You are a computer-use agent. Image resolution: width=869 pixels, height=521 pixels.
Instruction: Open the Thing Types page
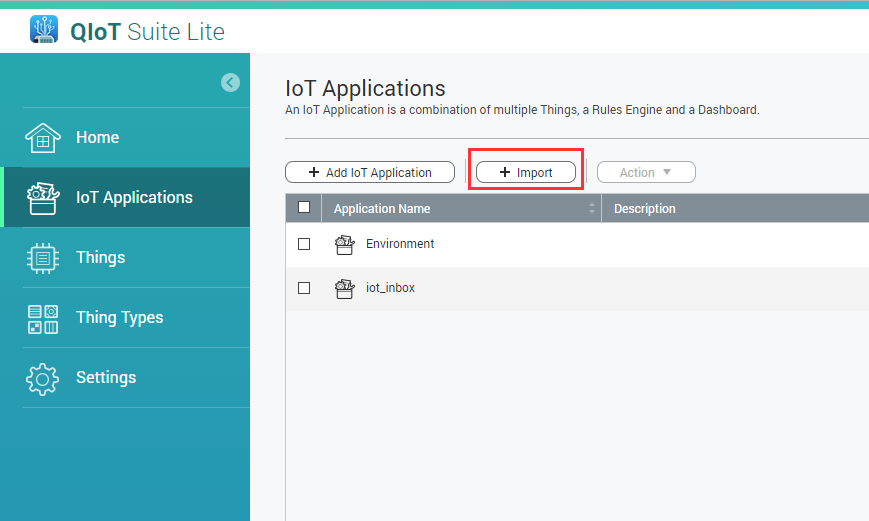coord(125,318)
